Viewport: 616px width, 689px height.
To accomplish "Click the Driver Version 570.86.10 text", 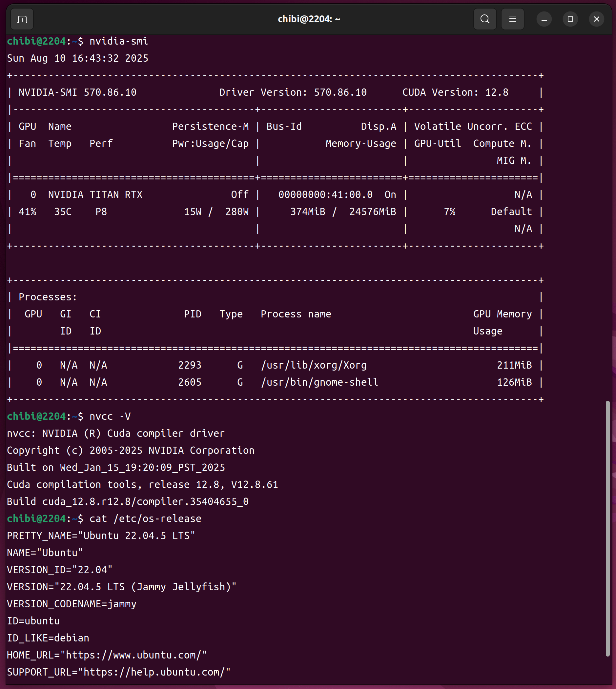I will (x=293, y=92).
